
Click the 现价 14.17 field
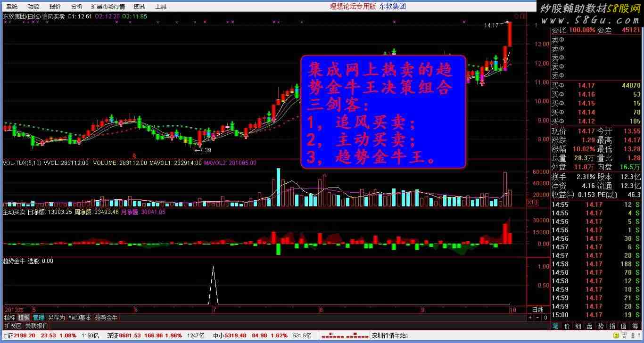pyautogui.click(x=573, y=131)
